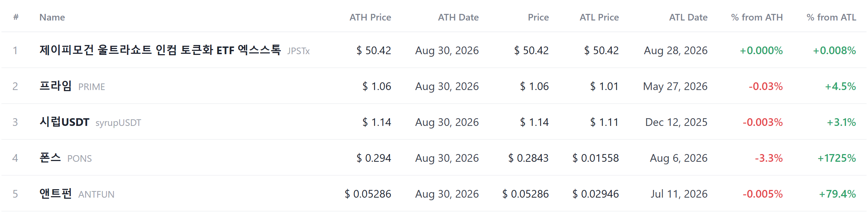Click the Name column header
This screenshot has width=868, height=213.
(52, 17)
